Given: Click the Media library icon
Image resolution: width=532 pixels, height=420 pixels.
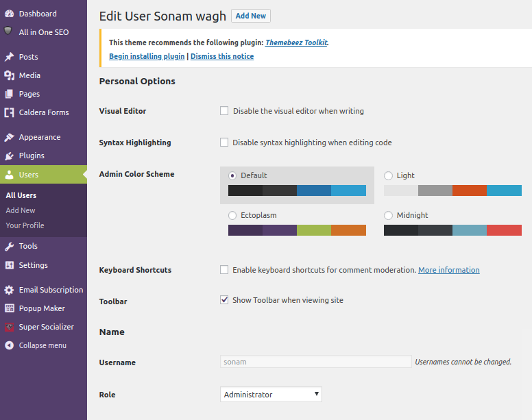Looking at the screenshot, I should pos(9,75).
